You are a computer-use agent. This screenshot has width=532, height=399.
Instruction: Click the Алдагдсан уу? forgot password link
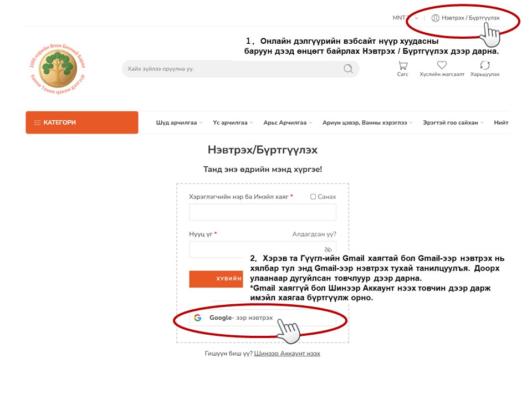tap(314, 234)
